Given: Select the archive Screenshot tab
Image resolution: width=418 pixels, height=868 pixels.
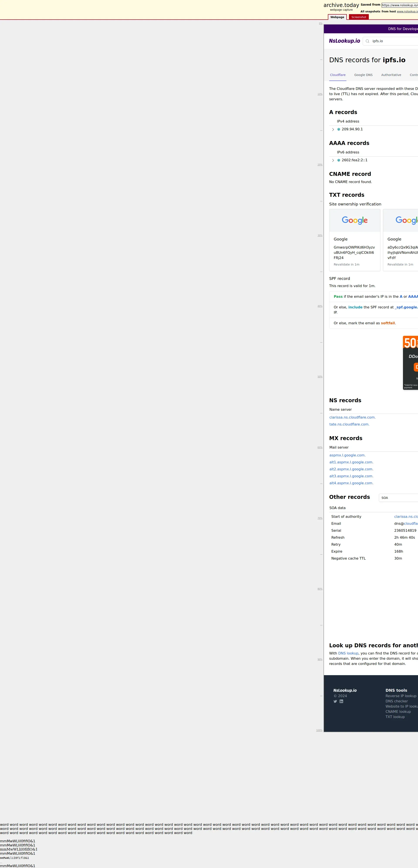Looking at the screenshot, I should pyautogui.click(x=358, y=17).
